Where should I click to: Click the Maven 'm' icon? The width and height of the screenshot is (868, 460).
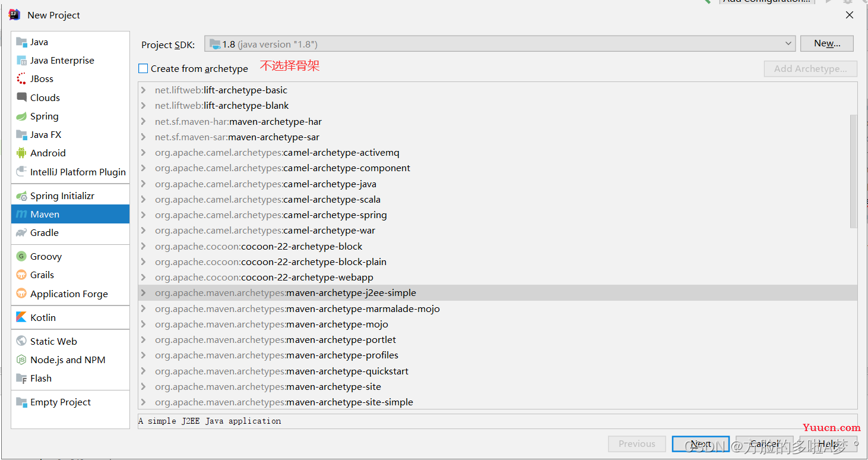(21, 215)
